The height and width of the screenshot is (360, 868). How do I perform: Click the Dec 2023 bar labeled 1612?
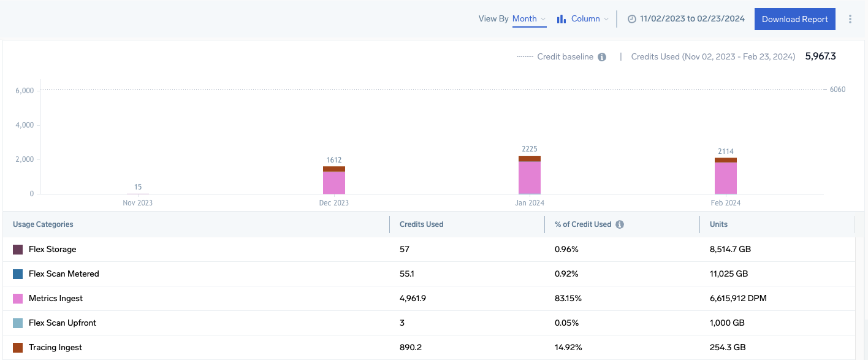(334, 179)
